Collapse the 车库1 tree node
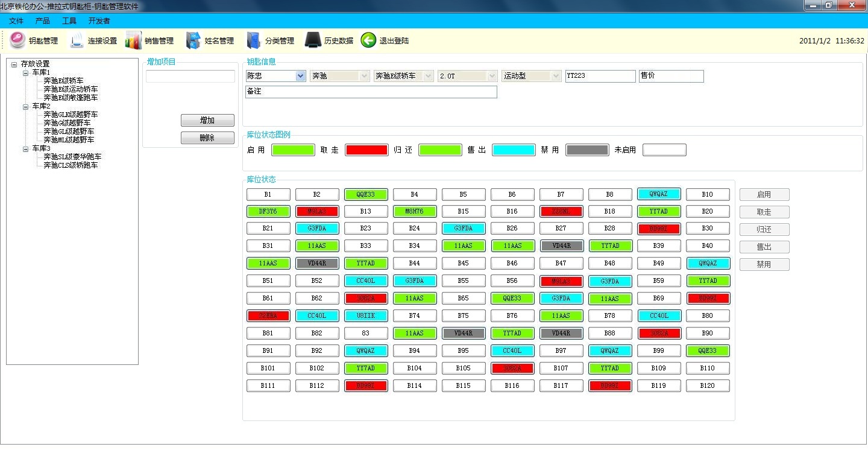 pyautogui.click(x=26, y=72)
